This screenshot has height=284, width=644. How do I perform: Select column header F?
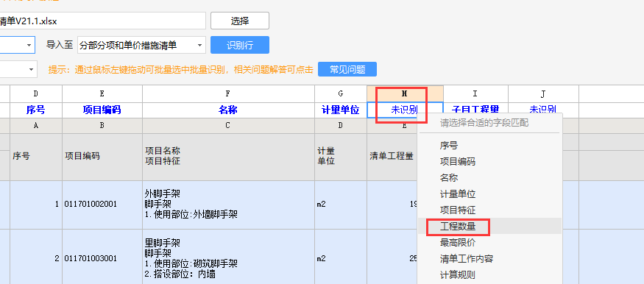[x=228, y=94]
